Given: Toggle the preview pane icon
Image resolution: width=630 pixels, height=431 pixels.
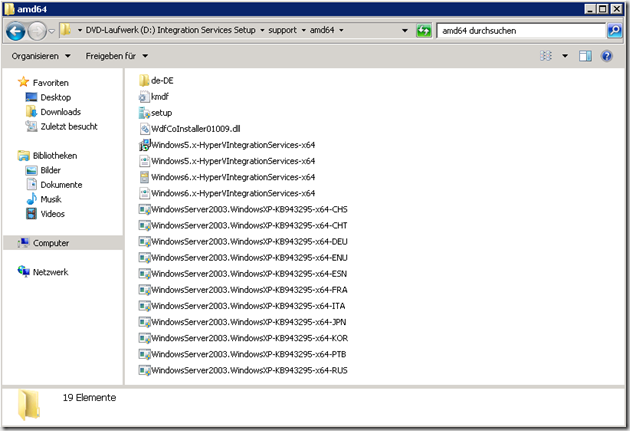Looking at the screenshot, I should click(585, 56).
